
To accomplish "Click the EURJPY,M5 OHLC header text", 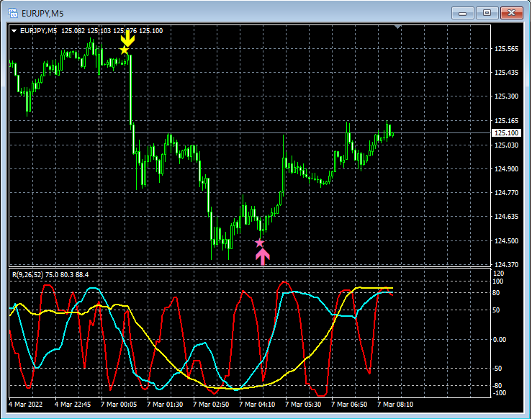I will 91,31.
